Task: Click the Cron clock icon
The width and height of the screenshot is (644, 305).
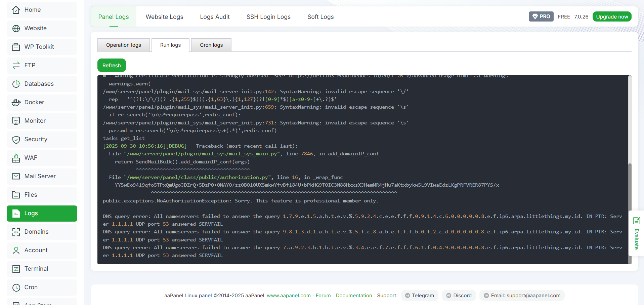Action: point(16,287)
